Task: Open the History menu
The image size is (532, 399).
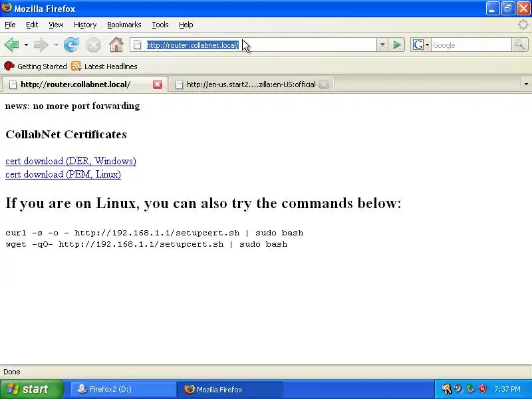Action: coord(85,25)
